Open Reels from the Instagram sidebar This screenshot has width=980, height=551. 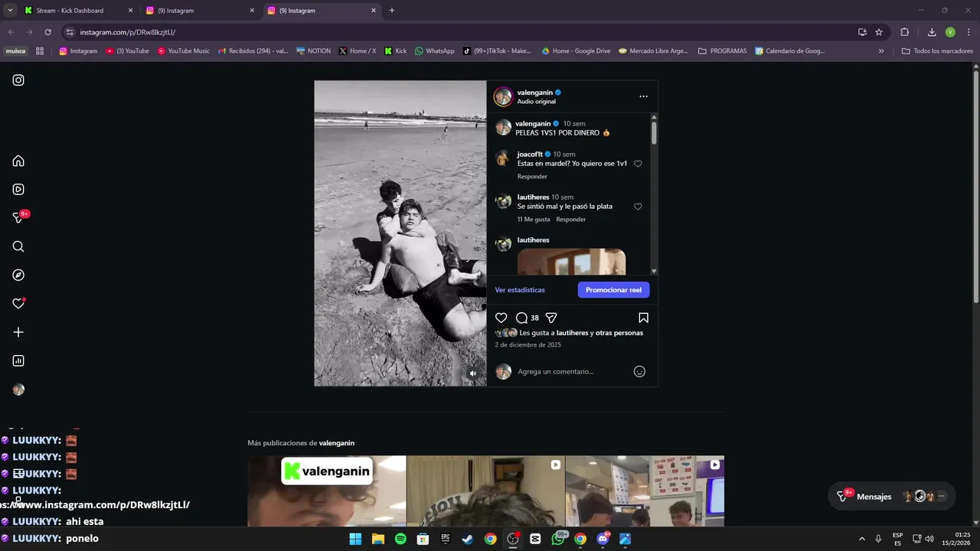click(x=18, y=189)
